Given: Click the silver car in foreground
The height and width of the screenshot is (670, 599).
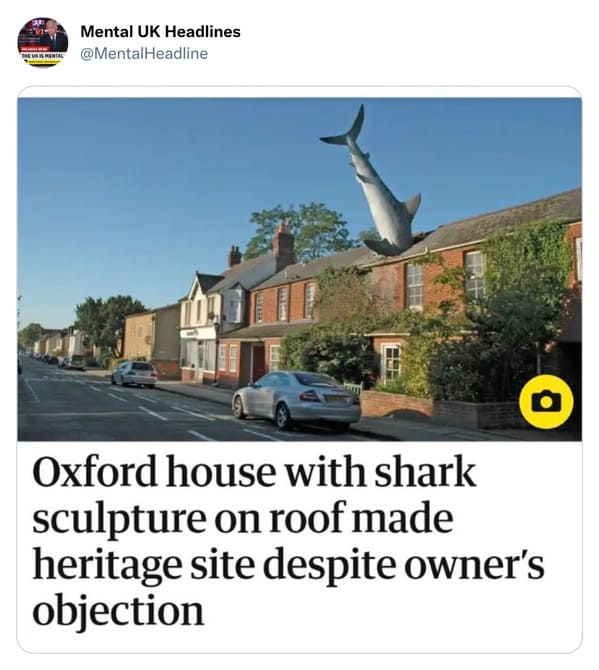Looking at the screenshot, I should [297, 399].
